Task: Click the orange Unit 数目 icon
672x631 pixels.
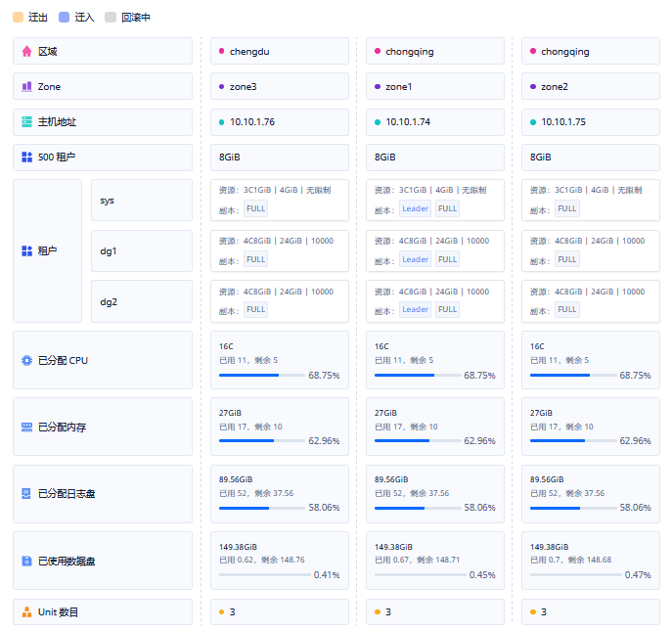Action: [x=26, y=612]
